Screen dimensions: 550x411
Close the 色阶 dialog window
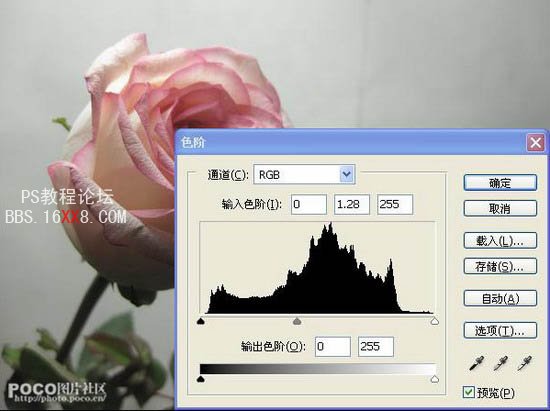[536, 143]
